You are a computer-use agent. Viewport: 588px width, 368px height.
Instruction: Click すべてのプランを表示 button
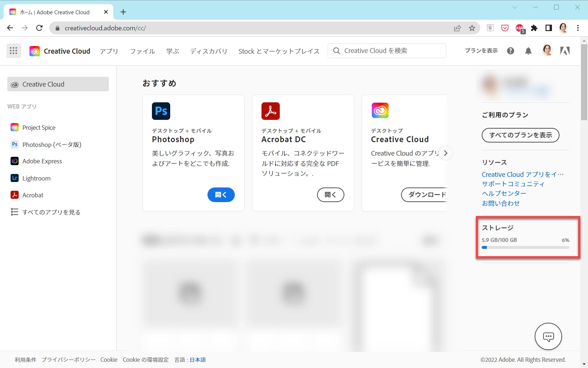point(520,135)
